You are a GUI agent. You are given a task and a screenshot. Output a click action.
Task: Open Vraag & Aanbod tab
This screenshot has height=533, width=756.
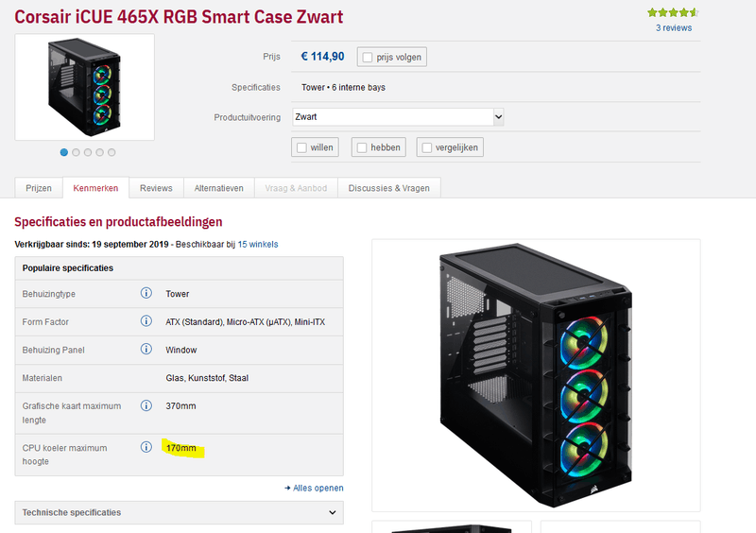pos(296,188)
